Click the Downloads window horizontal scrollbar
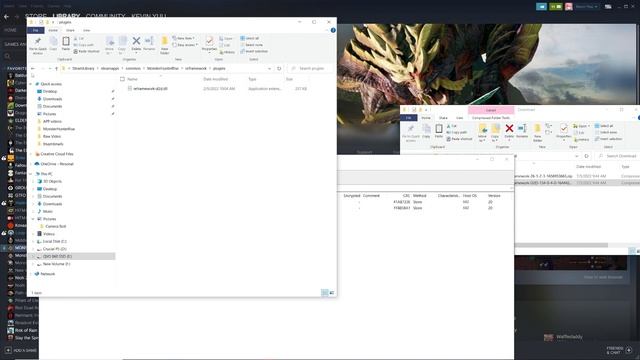The width and height of the screenshot is (640, 360). pos(561,245)
